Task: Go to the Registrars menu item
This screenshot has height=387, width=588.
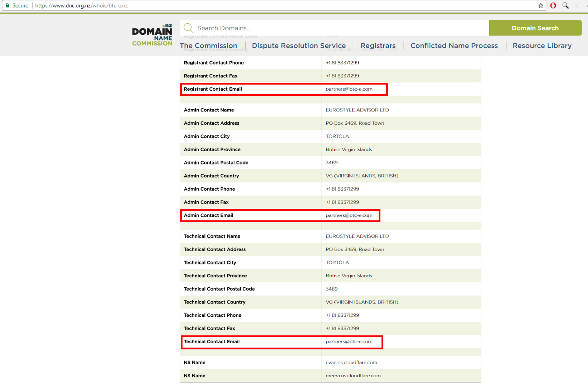Action: tap(378, 46)
